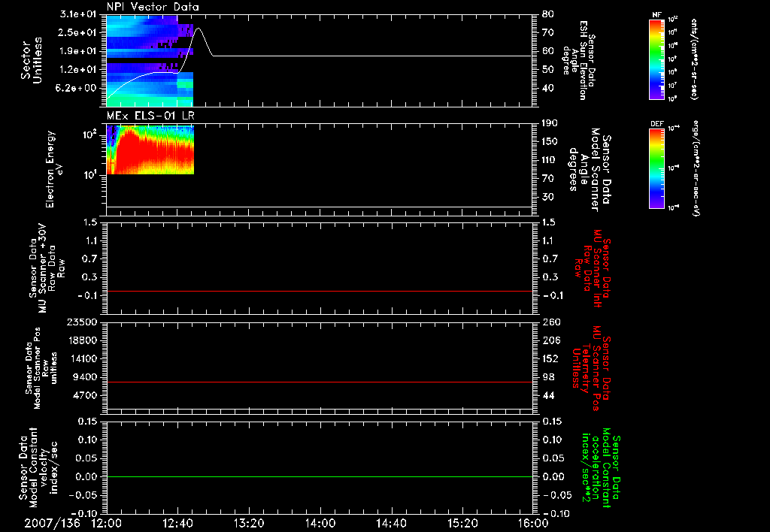The image size is (770, 532).
Task: Click the 9400 tick label
Action: point(86,377)
